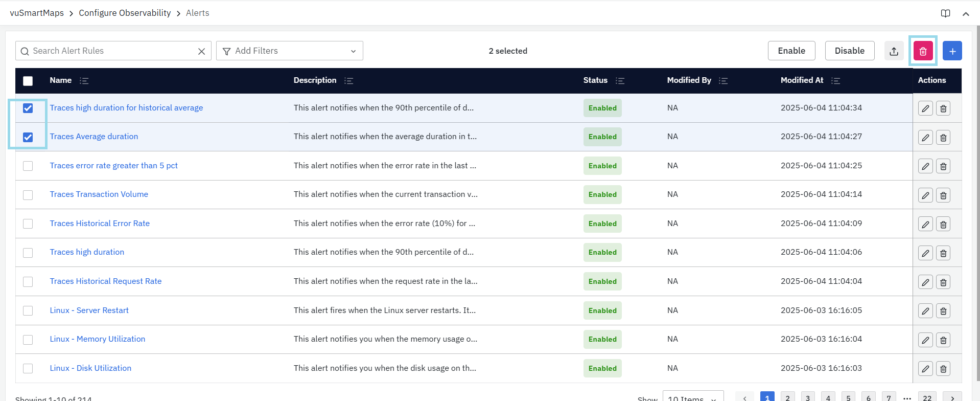
Task: Clear the search alert rules field
Action: [201, 51]
